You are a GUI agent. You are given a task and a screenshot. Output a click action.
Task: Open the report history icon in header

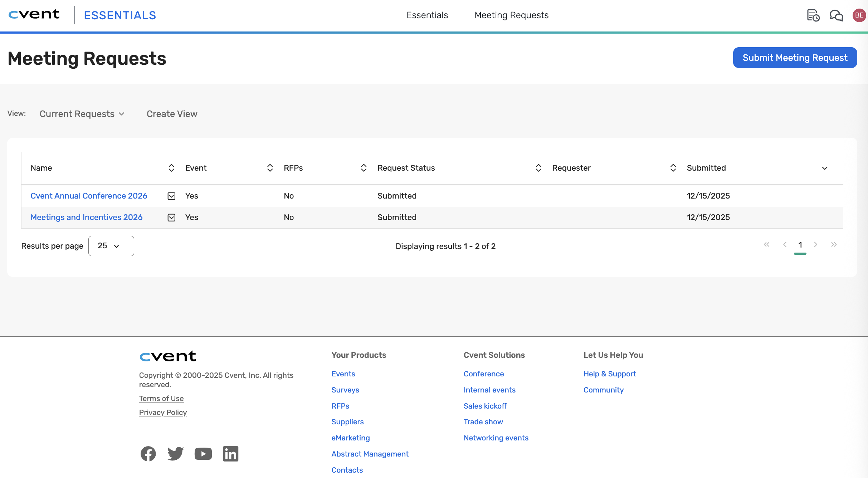coord(813,15)
